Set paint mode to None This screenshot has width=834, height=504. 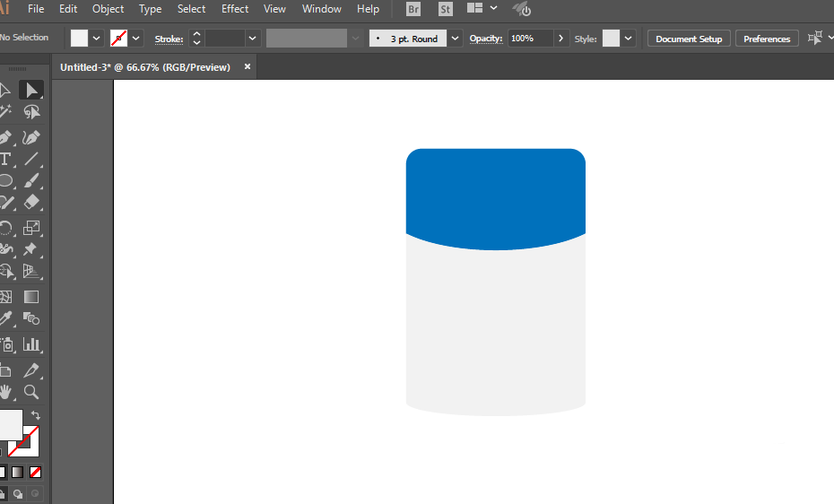[35, 472]
